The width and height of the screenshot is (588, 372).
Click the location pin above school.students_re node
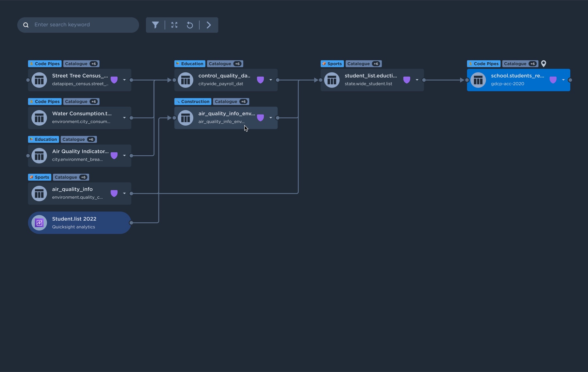pos(544,64)
